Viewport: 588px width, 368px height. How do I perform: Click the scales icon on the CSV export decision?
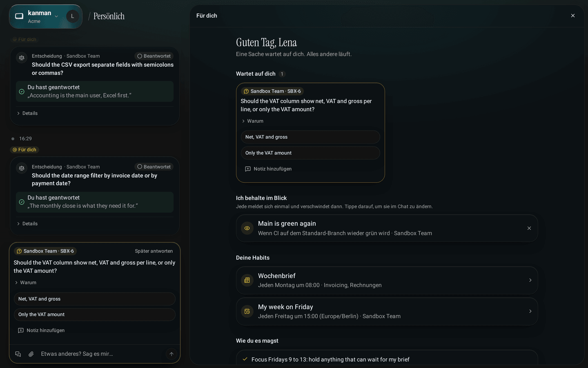pos(22,58)
